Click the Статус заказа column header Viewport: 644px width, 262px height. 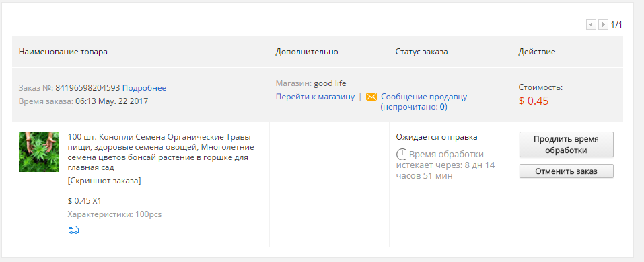421,52
